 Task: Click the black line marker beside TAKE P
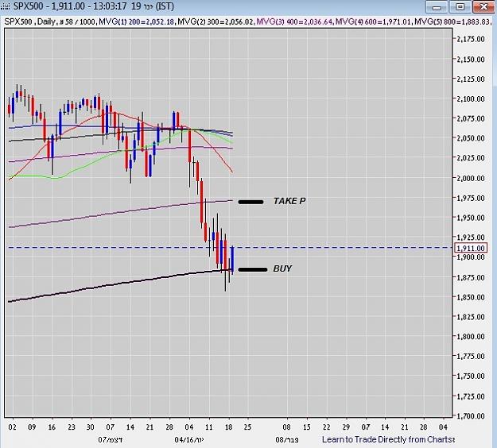250,202
